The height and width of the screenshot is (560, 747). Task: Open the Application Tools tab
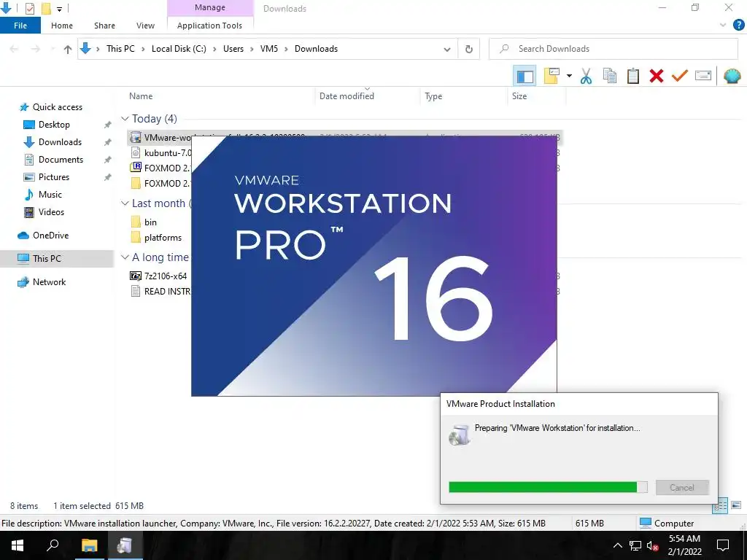pos(209,26)
